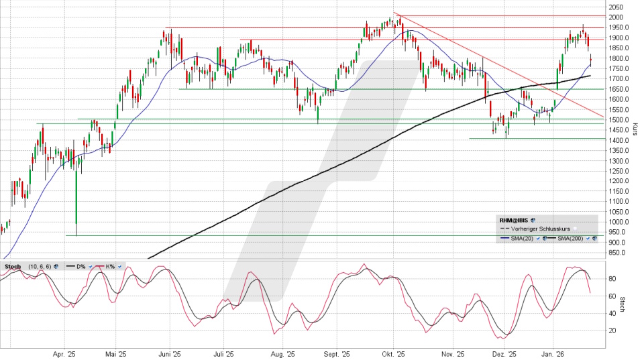Image resolution: width=644 pixels, height=362 pixels.
Task: Click the Stoch parameters (10, 6, 6)
Action: [38, 266]
